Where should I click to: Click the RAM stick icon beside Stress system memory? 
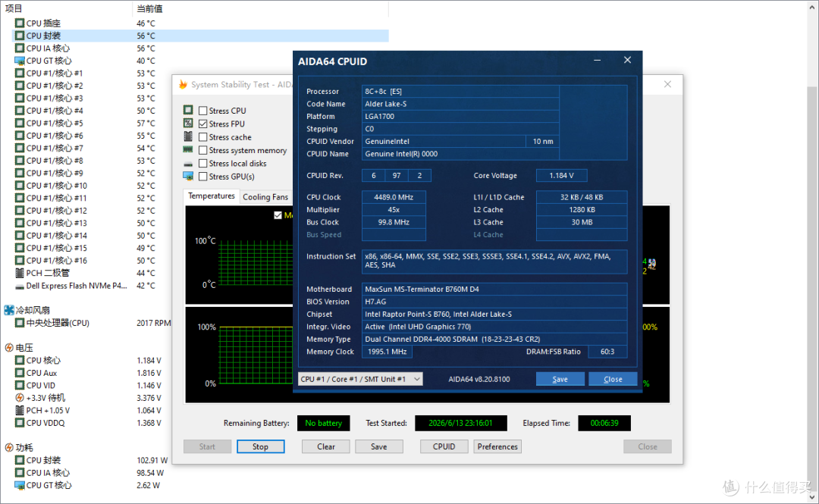click(x=188, y=149)
